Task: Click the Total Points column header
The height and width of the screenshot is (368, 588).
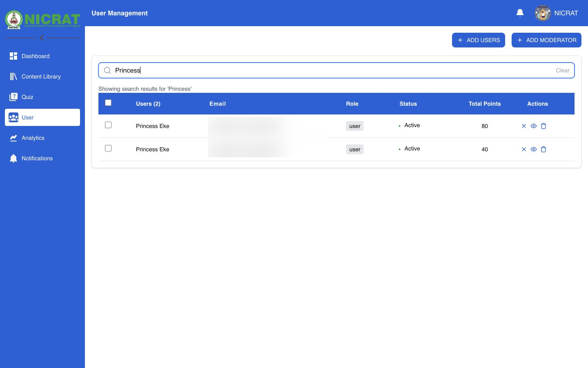Action: click(x=485, y=104)
